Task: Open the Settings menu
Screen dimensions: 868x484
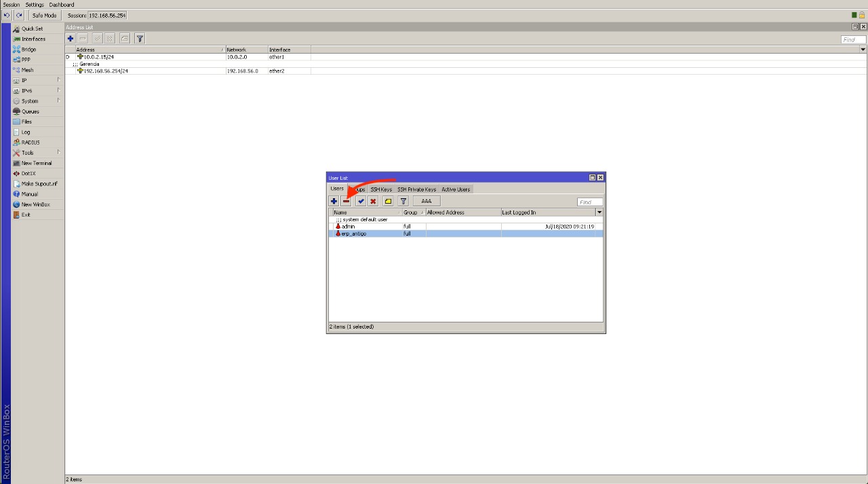Action: 35,5
